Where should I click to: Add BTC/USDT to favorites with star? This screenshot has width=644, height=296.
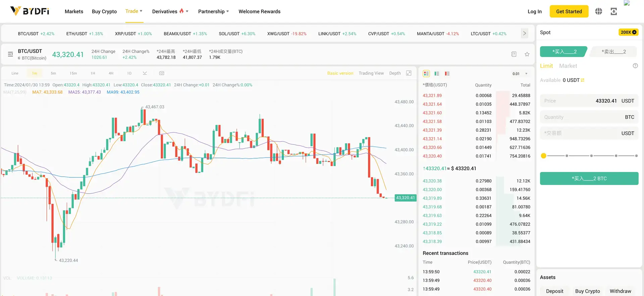pyautogui.click(x=527, y=54)
